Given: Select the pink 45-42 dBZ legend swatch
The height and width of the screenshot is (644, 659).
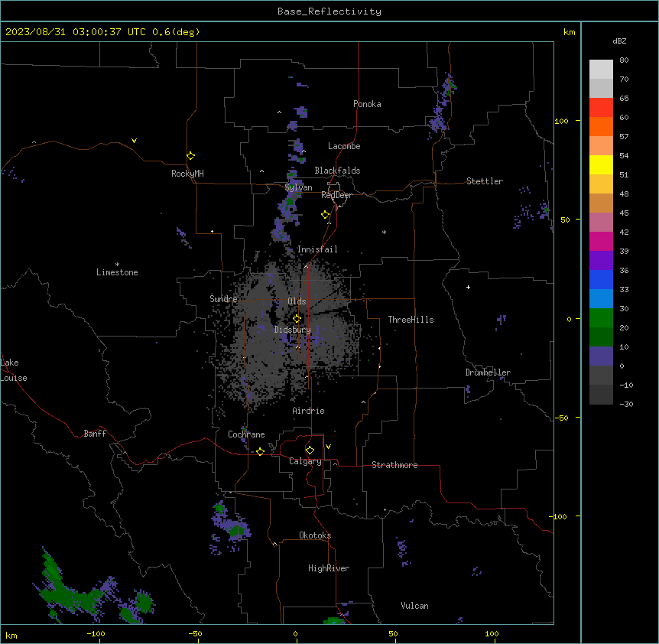Looking at the screenshot, I should pos(601,223).
